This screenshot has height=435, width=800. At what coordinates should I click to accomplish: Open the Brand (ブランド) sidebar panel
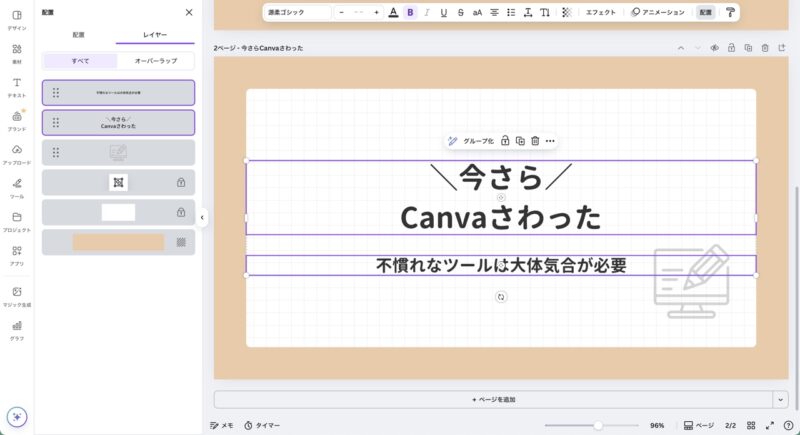click(17, 121)
